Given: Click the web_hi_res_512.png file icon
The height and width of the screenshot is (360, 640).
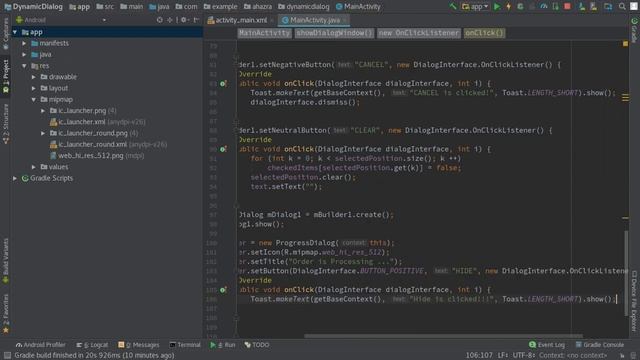Looking at the screenshot, I should click(x=53, y=156).
